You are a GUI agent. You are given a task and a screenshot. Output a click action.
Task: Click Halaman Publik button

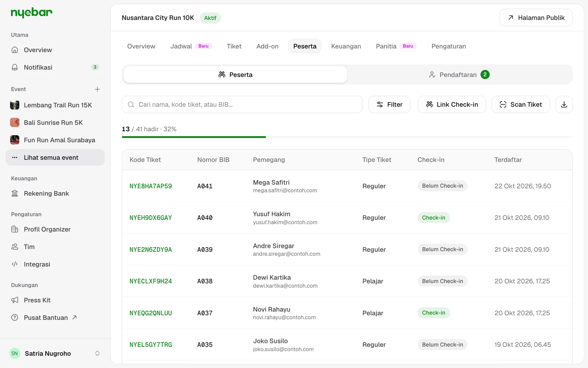coord(536,18)
